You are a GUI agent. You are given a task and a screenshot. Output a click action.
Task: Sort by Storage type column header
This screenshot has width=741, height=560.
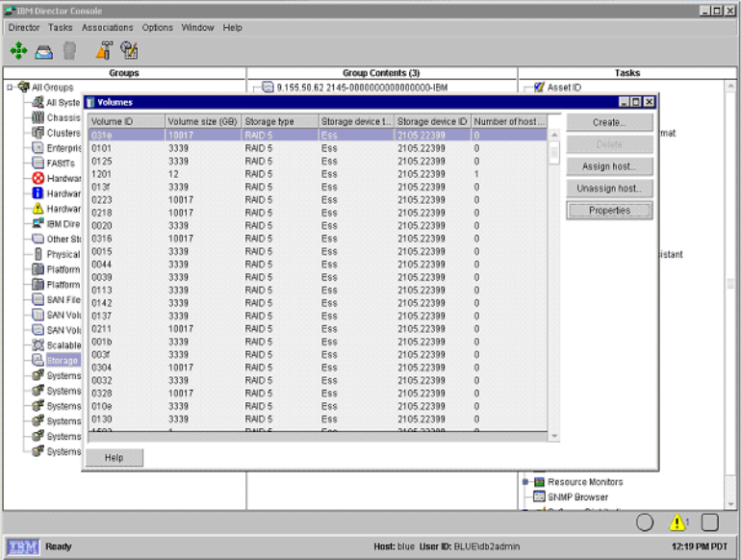pos(280,121)
